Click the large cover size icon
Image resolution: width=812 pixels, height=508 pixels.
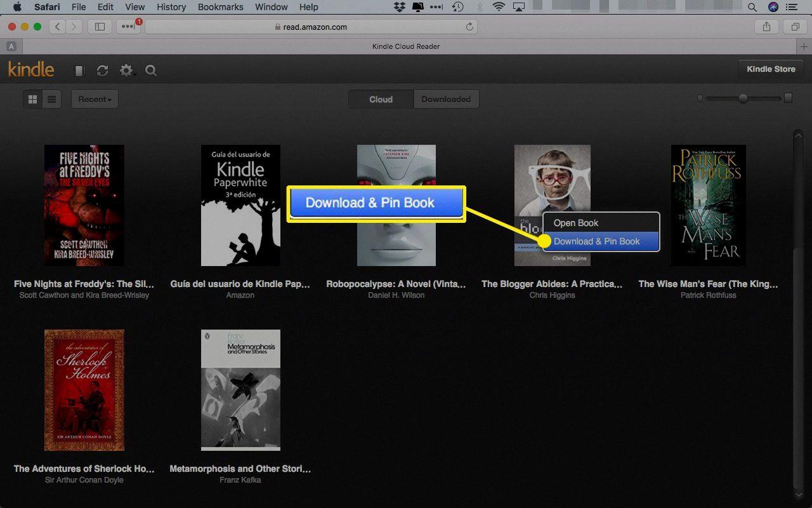(x=788, y=98)
